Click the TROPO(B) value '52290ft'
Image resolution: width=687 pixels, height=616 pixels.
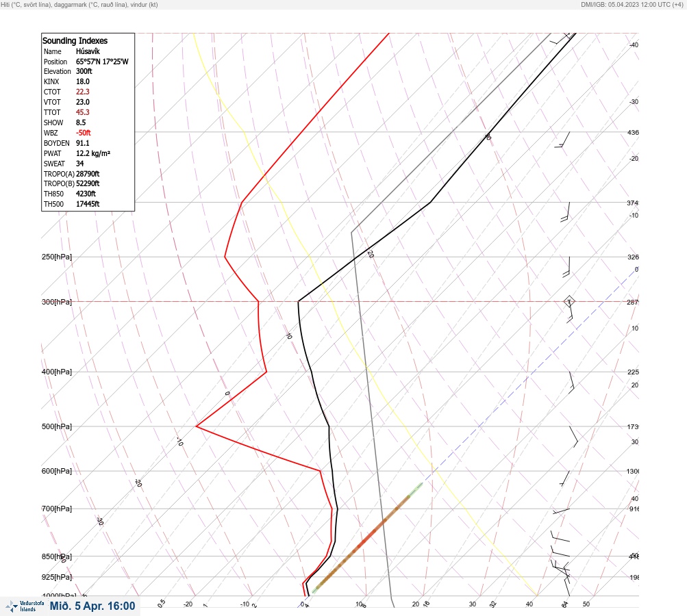tap(88, 184)
